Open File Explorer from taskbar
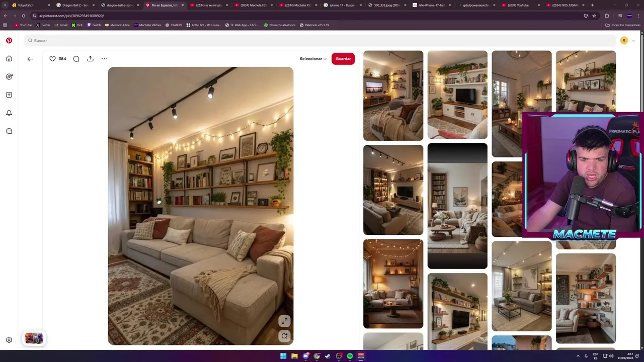644x362 pixels. point(294,356)
